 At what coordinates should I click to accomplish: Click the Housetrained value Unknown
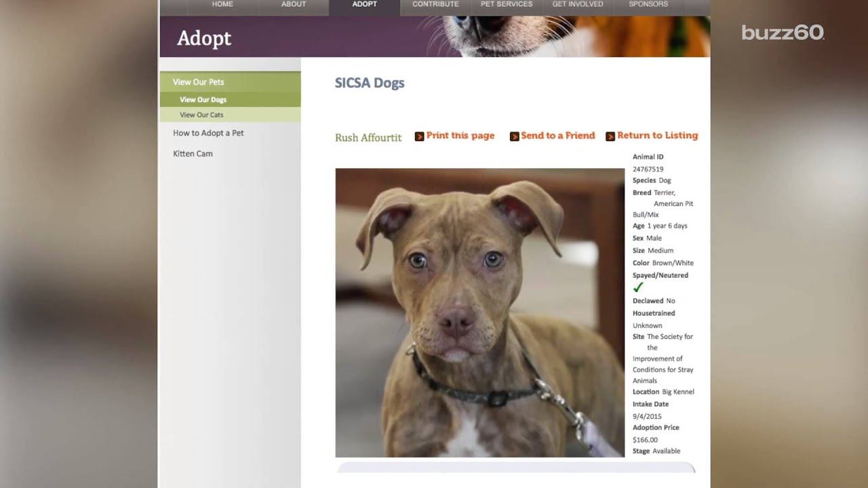coord(647,325)
